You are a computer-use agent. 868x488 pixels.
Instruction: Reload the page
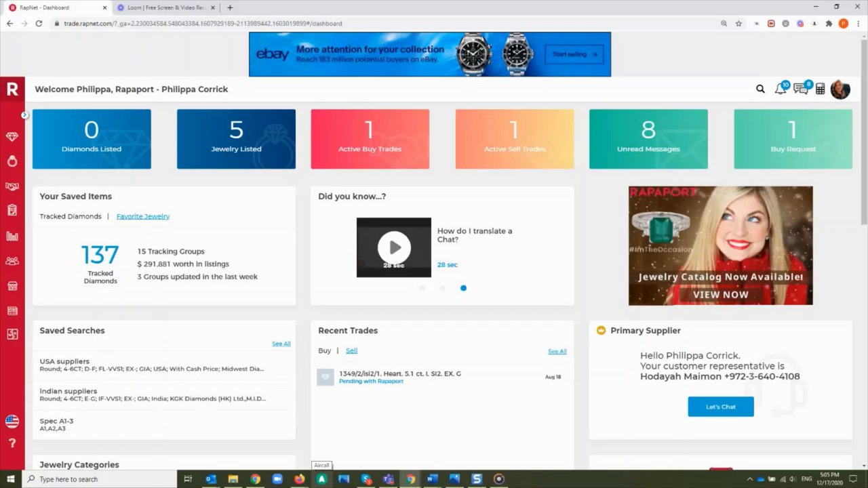[x=39, y=23]
